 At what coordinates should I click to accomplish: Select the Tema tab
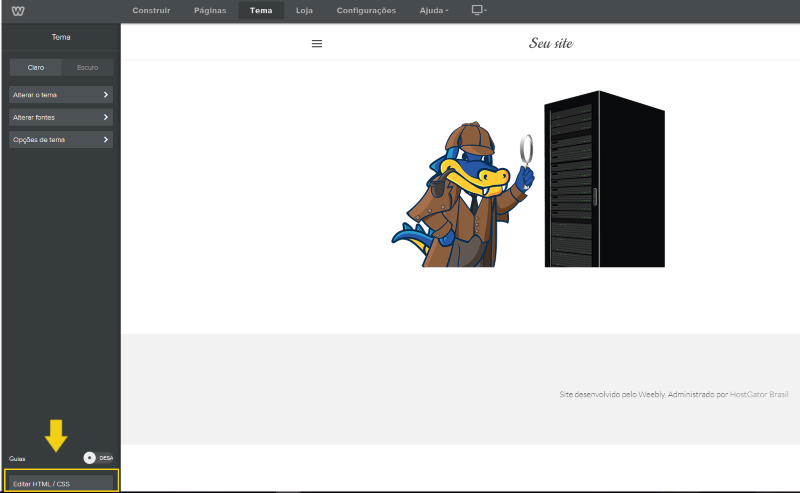261,10
